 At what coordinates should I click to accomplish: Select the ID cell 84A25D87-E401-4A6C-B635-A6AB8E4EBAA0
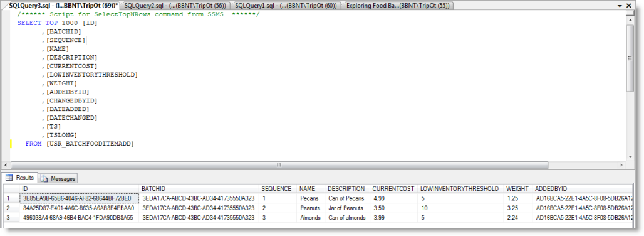[x=79, y=208]
